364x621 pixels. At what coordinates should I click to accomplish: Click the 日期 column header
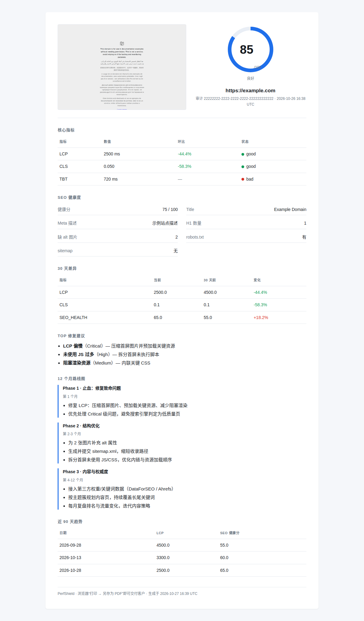click(63, 533)
